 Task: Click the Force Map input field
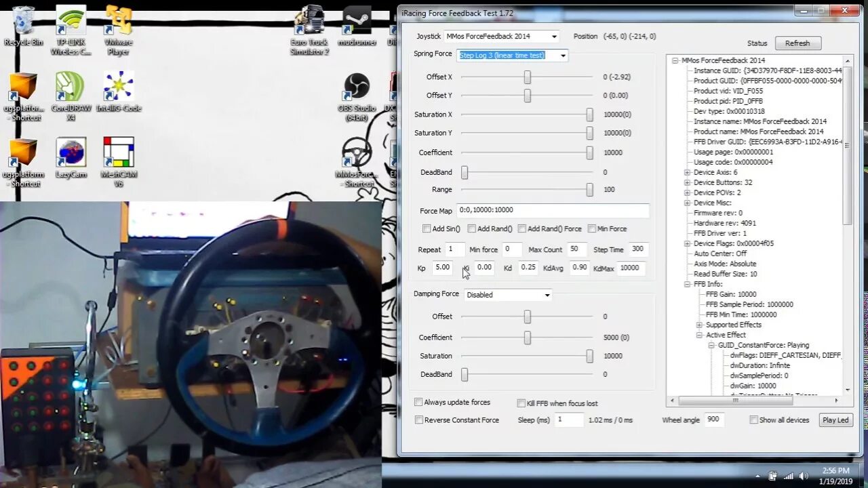pos(553,211)
